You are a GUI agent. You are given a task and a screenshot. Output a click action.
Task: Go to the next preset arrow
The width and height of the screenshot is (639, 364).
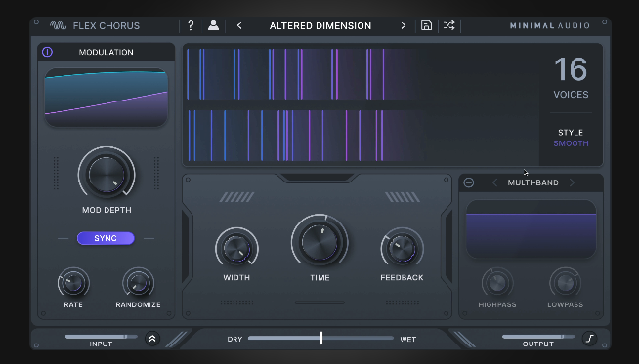pyautogui.click(x=404, y=26)
